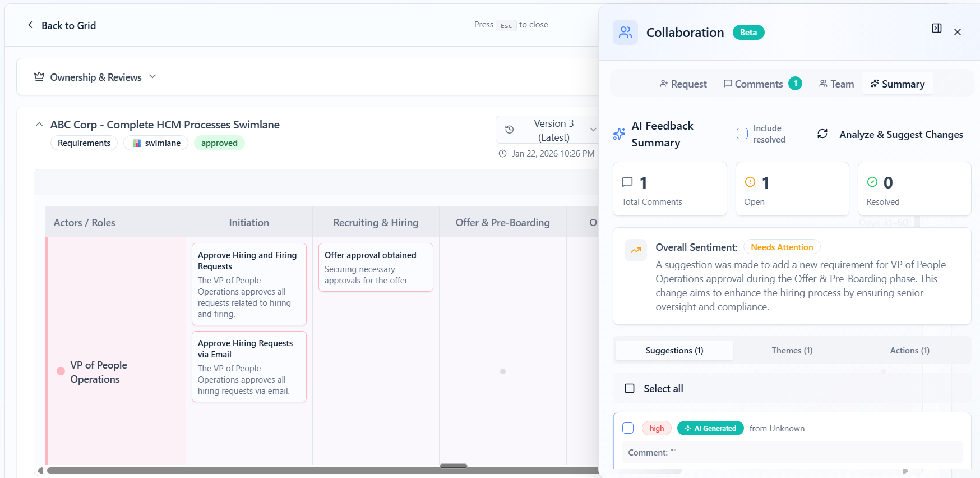Image resolution: width=980 pixels, height=478 pixels.
Task: Click the left arrow of swimlane scrollbar
Action: click(x=40, y=471)
